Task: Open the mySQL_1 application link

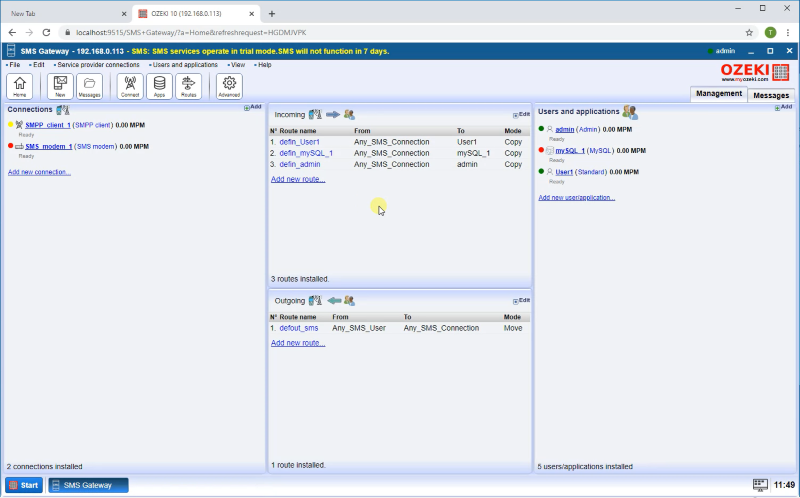Action: pyautogui.click(x=570, y=151)
